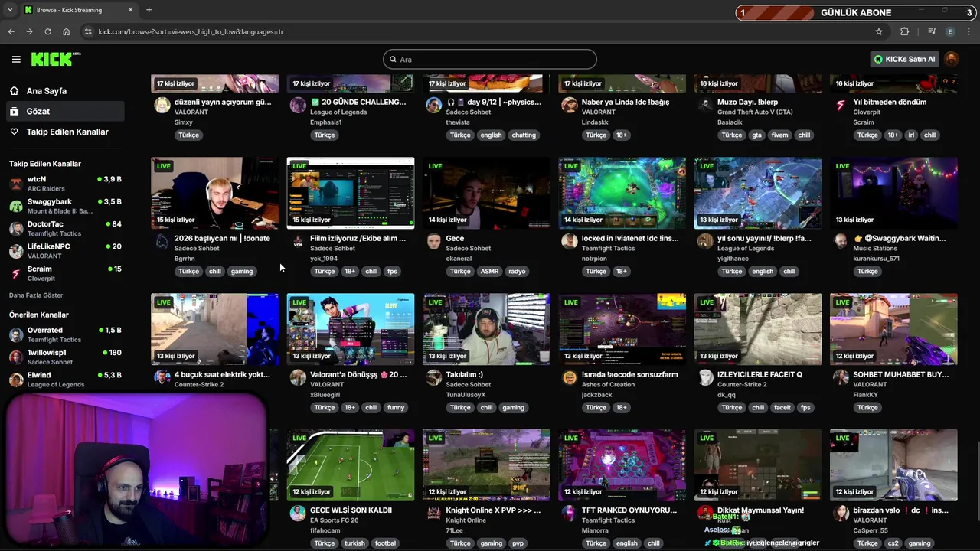This screenshot has width=980, height=551.
Task: Open the hamburger sidebar menu
Action: pos(16,59)
